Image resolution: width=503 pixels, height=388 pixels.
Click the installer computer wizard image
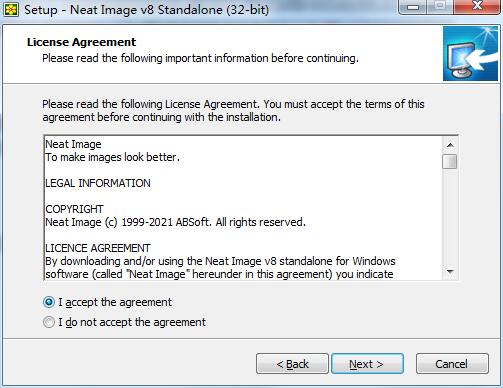pyautogui.click(x=470, y=54)
